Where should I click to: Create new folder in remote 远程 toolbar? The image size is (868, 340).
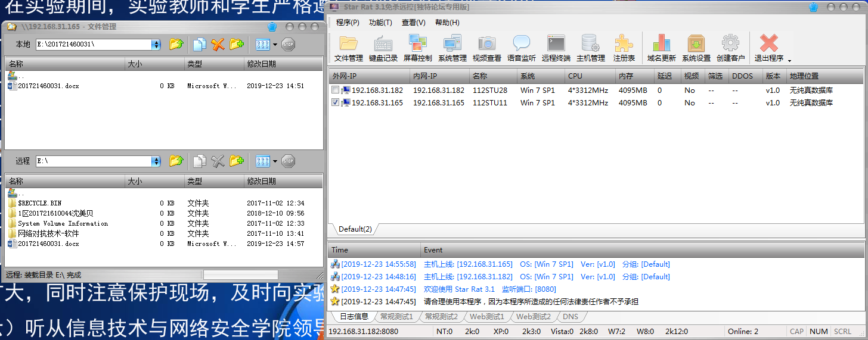pyautogui.click(x=237, y=161)
